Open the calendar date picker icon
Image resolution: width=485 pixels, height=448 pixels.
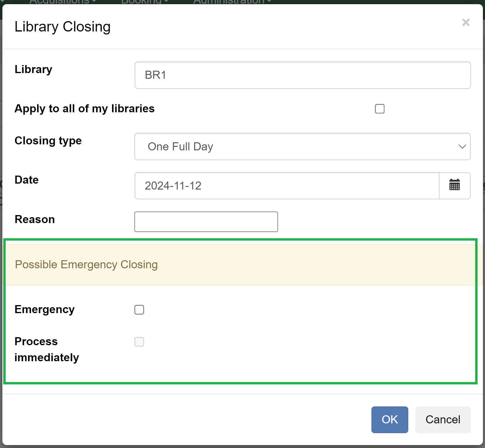pyautogui.click(x=454, y=186)
